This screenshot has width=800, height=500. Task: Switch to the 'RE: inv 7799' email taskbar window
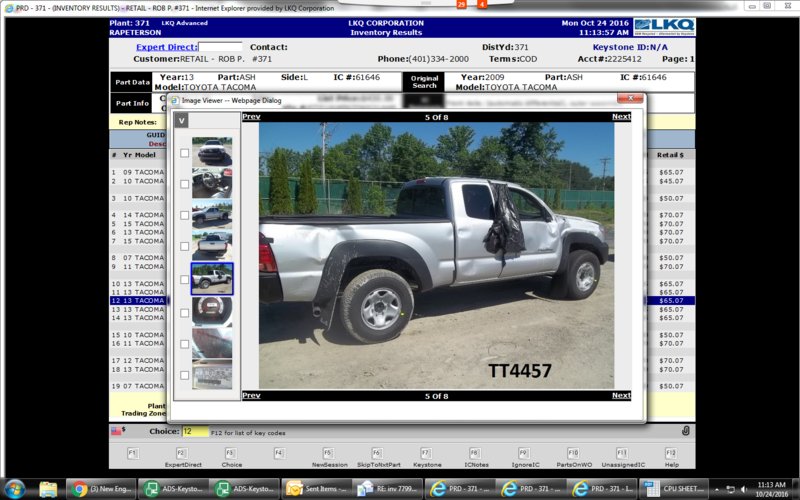(x=388, y=489)
